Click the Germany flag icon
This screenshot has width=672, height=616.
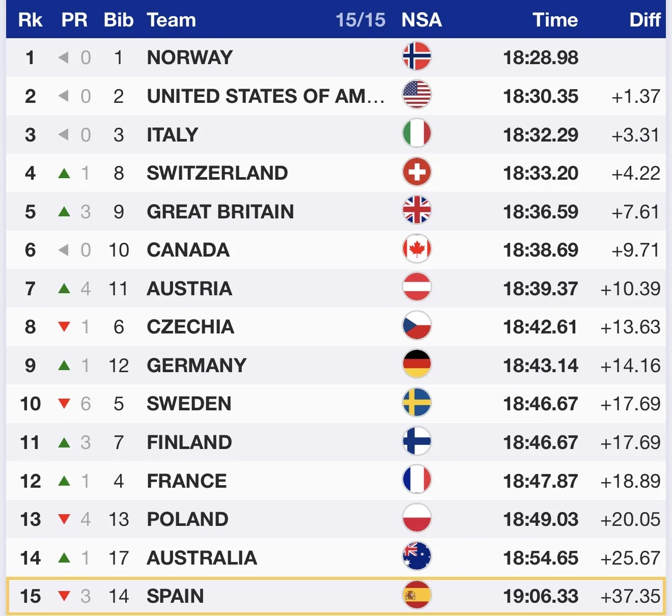(416, 365)
